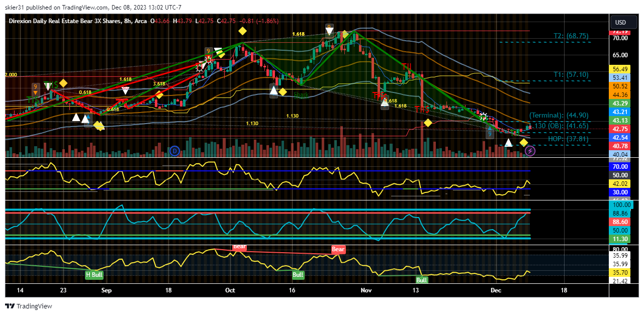Click the Sep date on time axis
Viewport: 644px width, 315px height.
[106, 290]
